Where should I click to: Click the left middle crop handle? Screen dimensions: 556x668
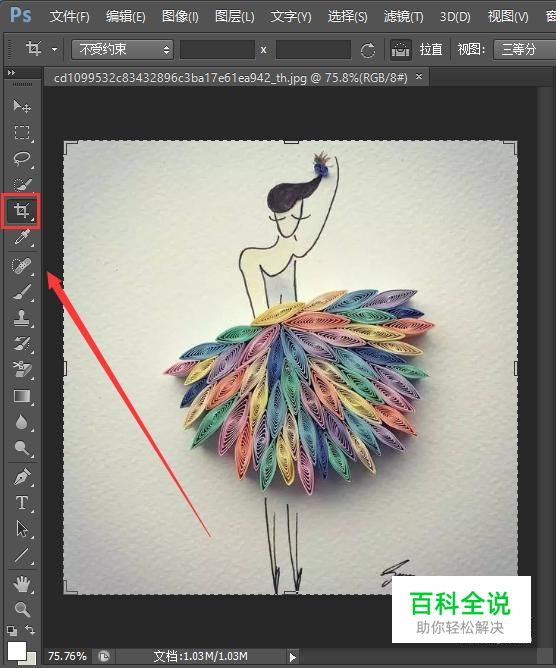[x=65, y=369]
